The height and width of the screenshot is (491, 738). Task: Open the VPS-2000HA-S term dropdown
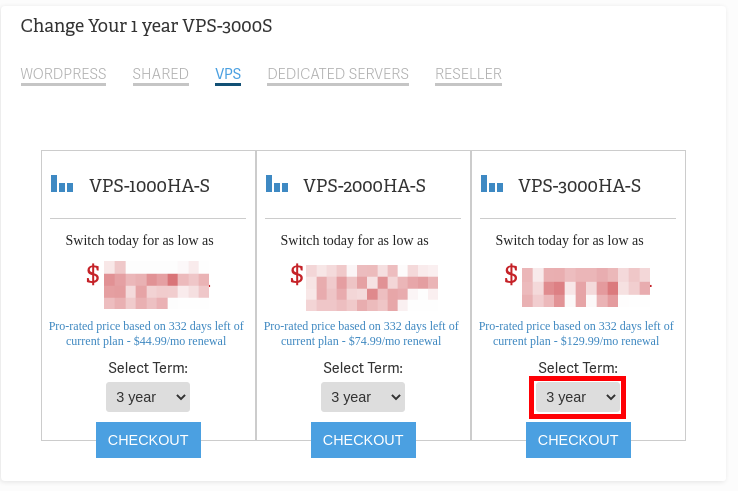click(x=363, y=397)
